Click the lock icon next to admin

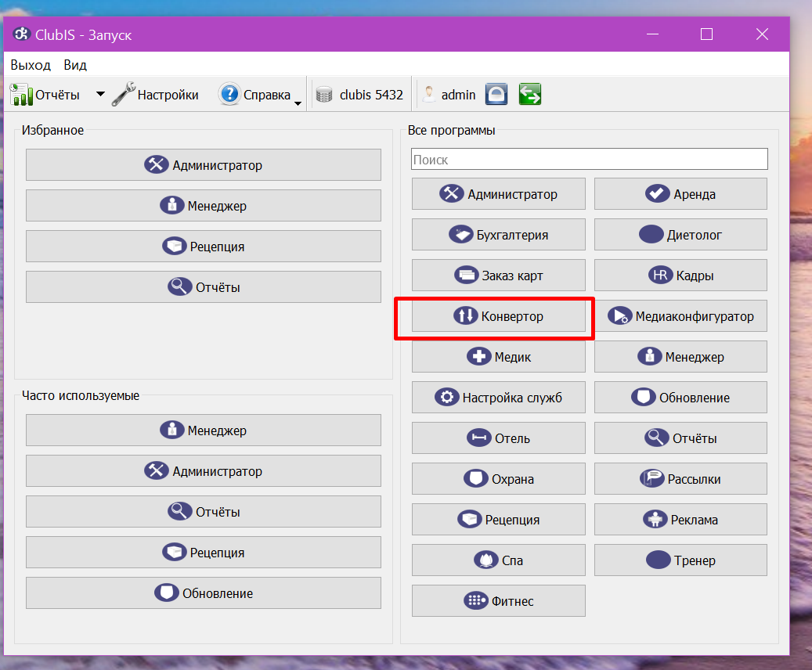(x=496, y=95)
